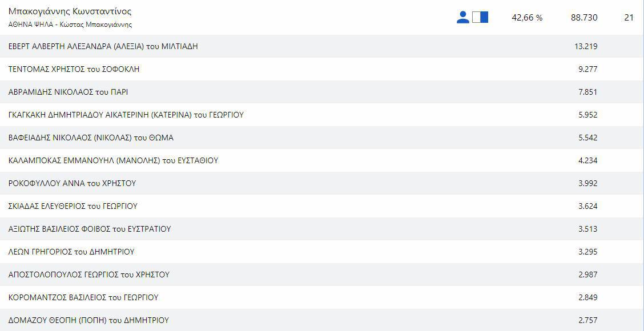Click the 88.730 total votes figure
Screen dimensions: 644x331
tap(584, 18)
